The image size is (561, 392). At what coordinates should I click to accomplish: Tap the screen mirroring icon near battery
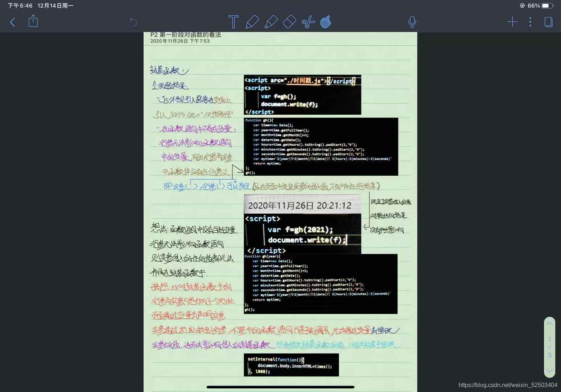(x=523, y=5)
